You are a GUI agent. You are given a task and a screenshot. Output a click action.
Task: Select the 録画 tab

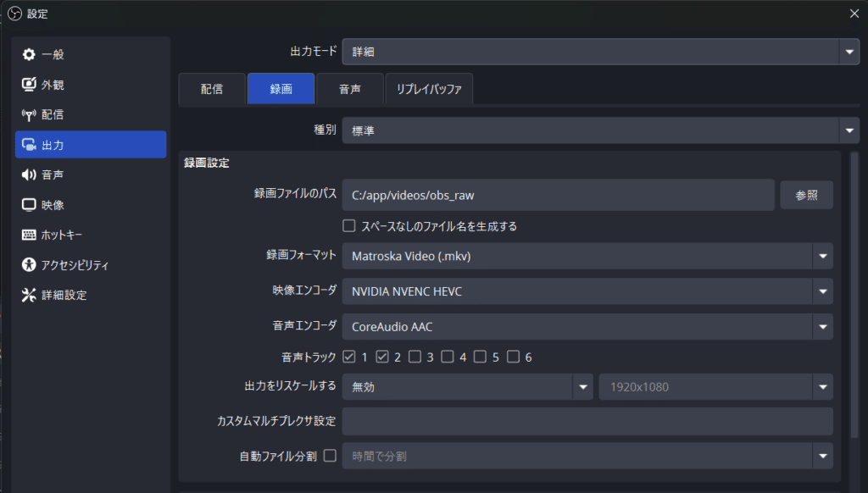(281, 89)
